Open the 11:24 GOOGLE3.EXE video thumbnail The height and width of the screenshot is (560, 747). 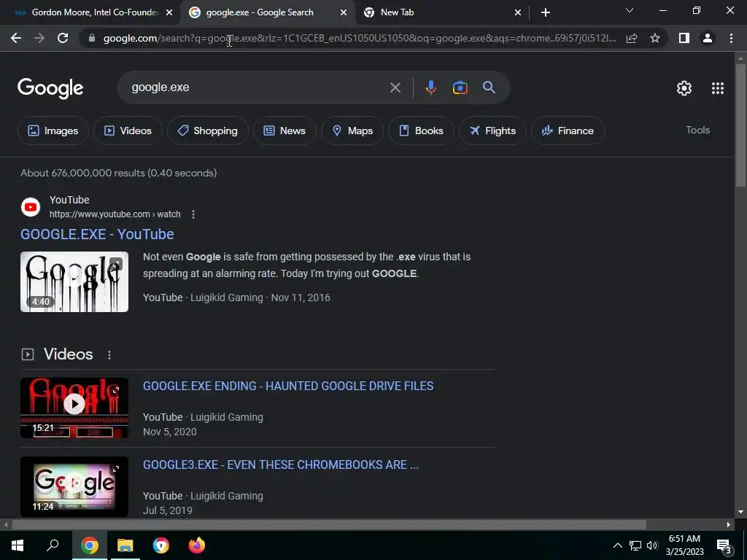[74, 486]
